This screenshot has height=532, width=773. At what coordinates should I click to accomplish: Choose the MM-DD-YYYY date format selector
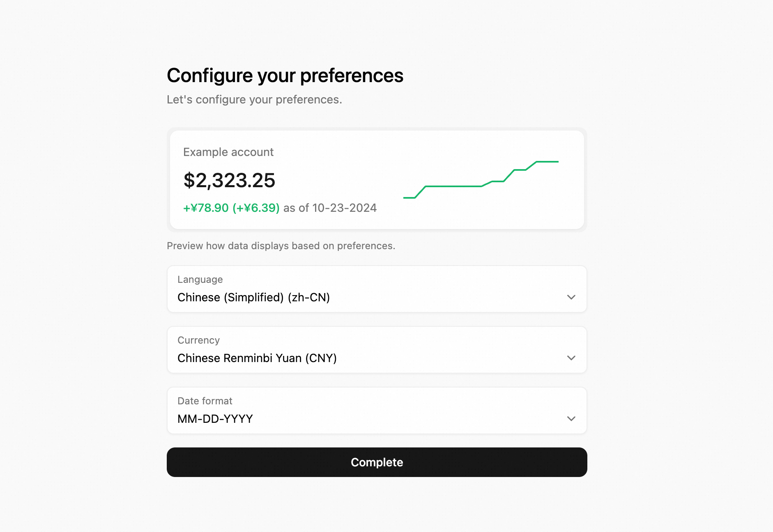click(377, 410)
